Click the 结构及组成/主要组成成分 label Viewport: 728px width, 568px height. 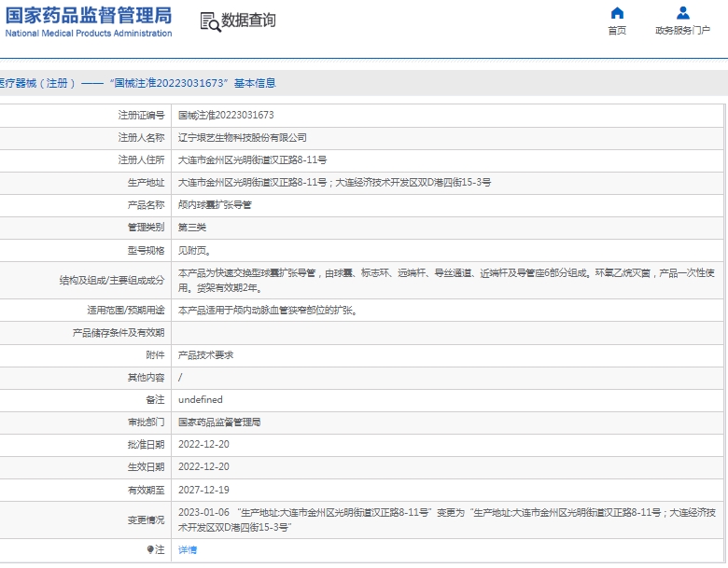[112, 281]
